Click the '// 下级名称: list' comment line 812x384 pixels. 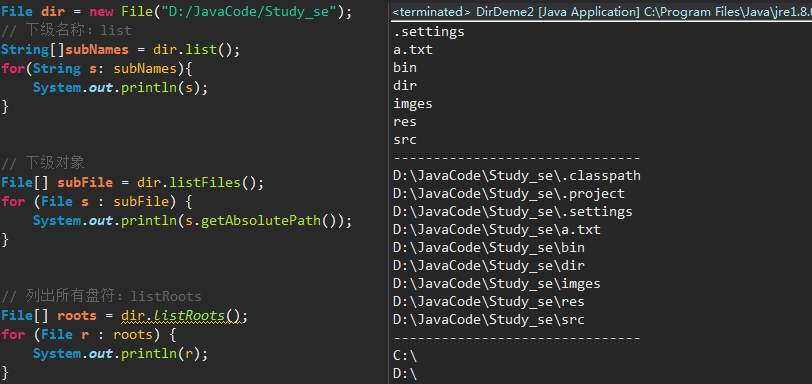click(66, 31)
